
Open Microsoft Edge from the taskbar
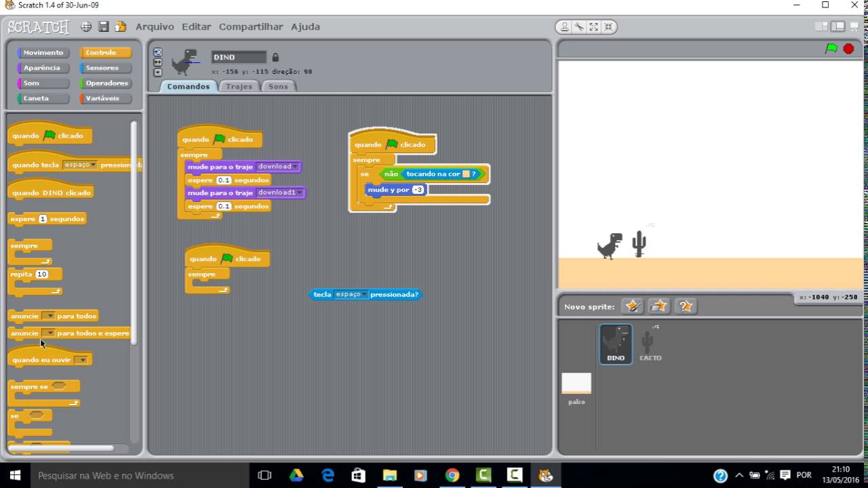(328, 475)
